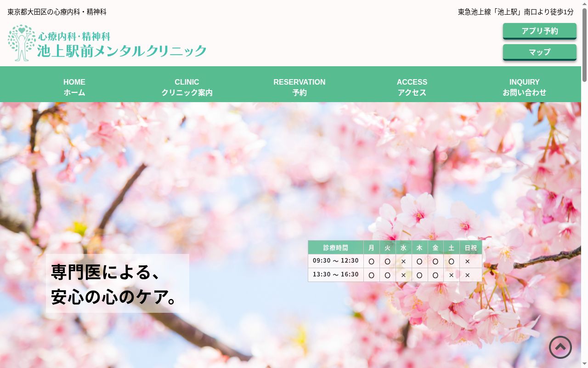Screen dimensions: 588x368
Task: Select the 木 column header
Action: tap(419, 247)
